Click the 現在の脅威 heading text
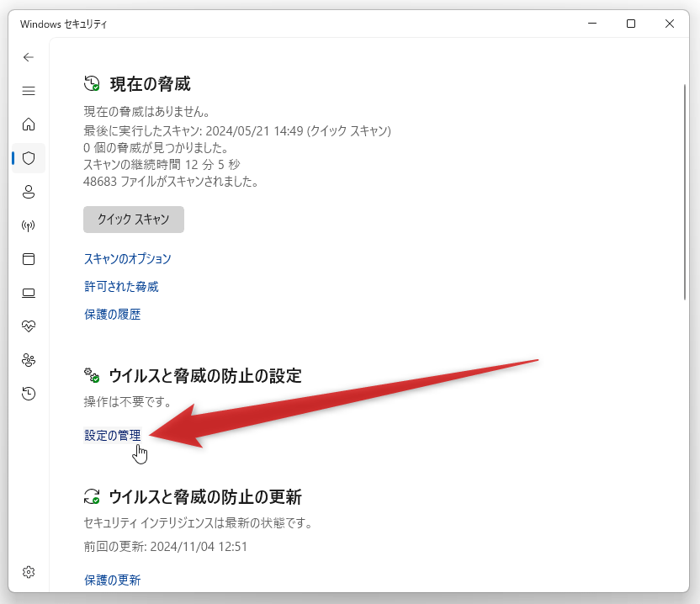 [151, 84]
